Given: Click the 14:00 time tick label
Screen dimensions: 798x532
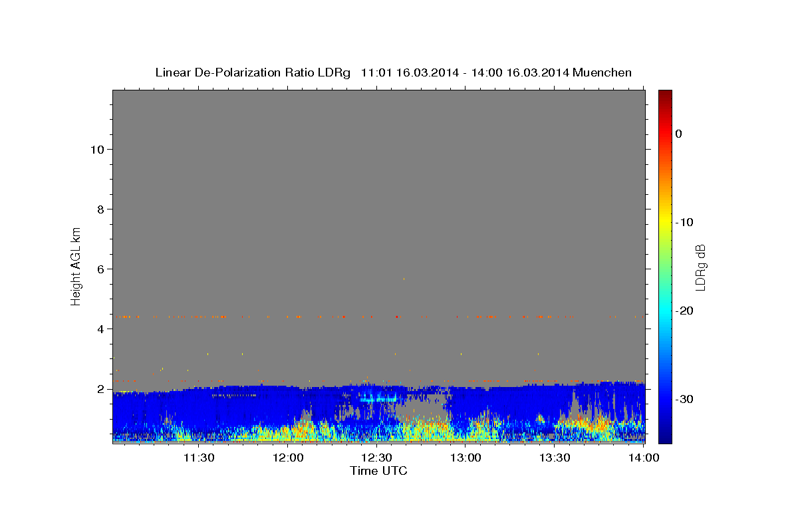Looking at the screenshot, I should [644, 458].
